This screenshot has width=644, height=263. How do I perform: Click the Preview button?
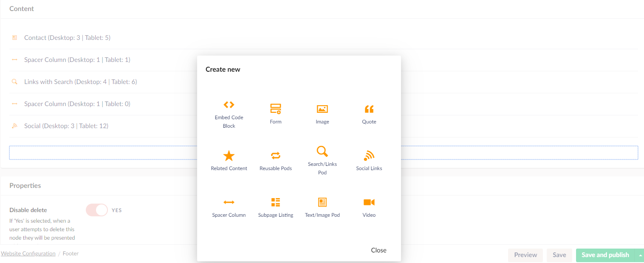(x=525, y=255)
